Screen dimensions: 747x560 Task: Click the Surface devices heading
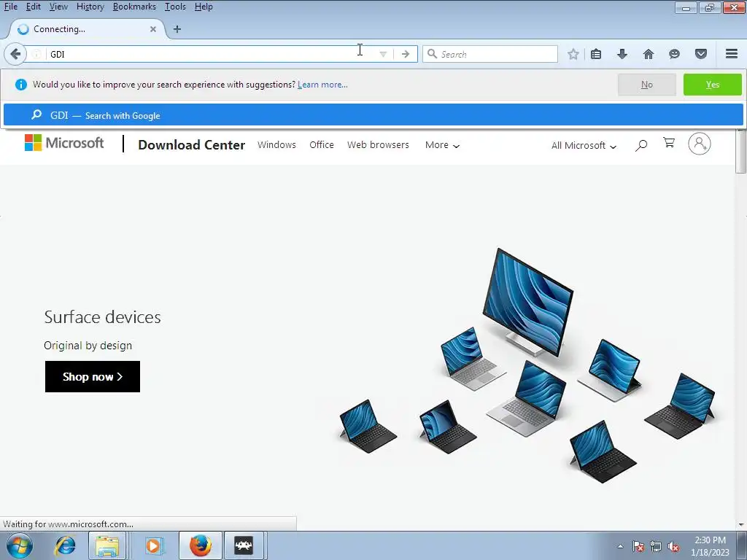click(x=102, y=317)
